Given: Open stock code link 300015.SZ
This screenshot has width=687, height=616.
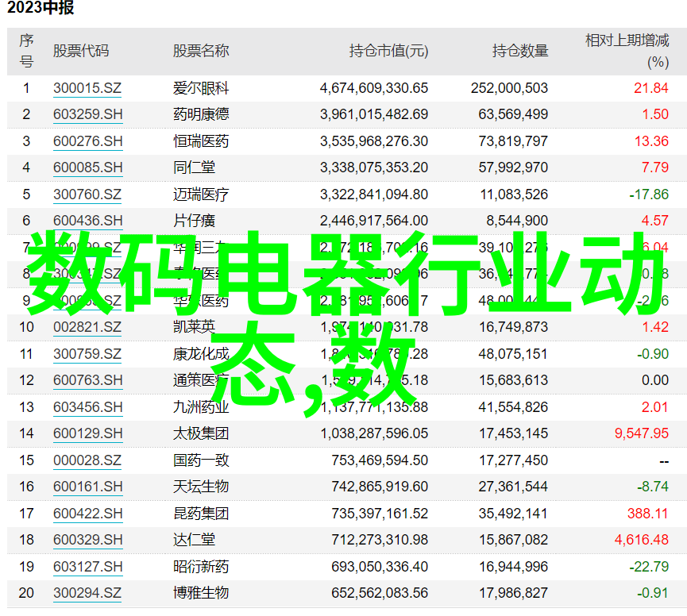Looking at the screenshot, I should coord(87,88).
